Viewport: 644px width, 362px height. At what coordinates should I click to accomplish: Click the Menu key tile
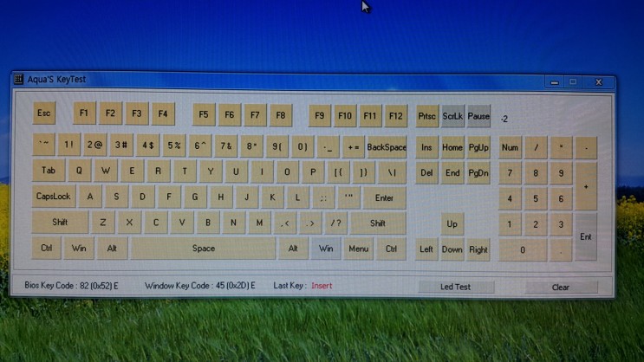359,249
